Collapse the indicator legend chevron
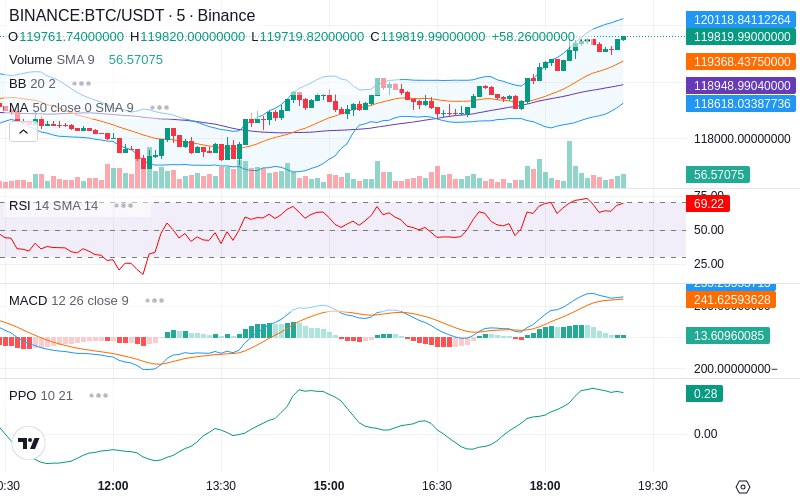Image resolution: width=800 pixels, height=500 pixels. tap(23, 132)
